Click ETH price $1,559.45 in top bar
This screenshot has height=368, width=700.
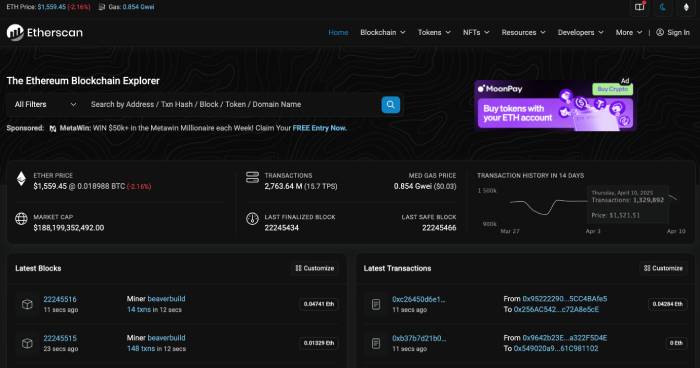[x=52, y=7]
